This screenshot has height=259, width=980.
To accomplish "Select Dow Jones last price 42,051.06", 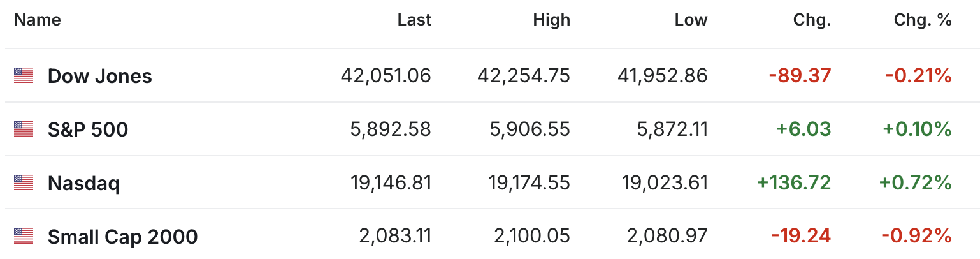I will pos(386,76).
